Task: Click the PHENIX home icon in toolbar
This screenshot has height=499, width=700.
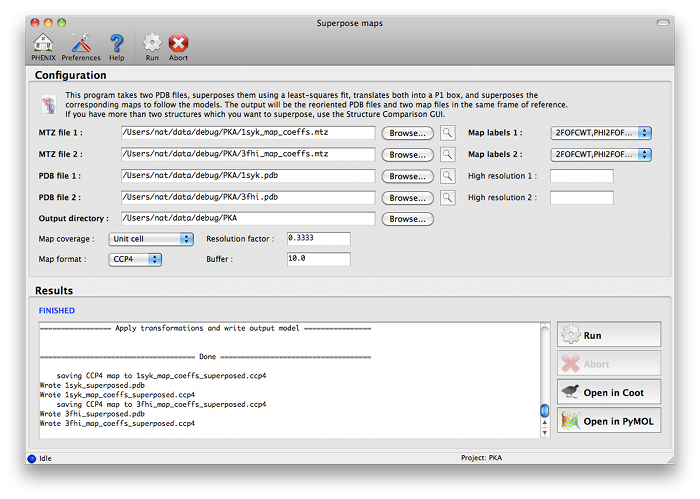Action: (42, 45)
